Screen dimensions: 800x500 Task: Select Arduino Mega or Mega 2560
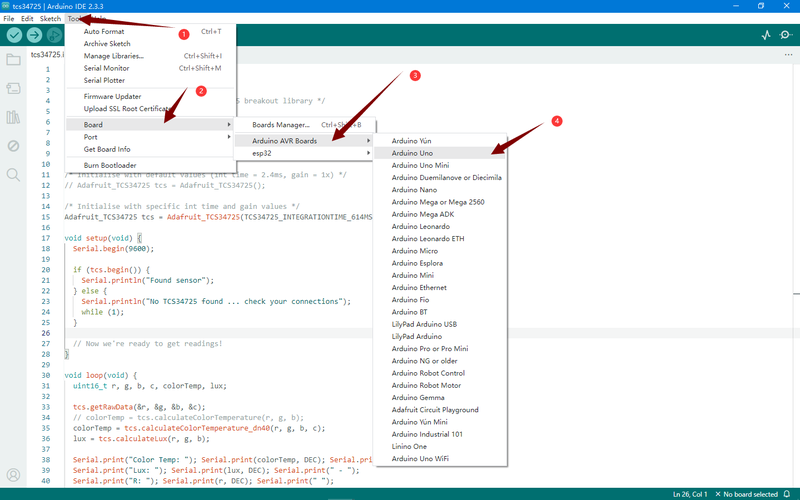pyautogui.click(x=440, y=202)
